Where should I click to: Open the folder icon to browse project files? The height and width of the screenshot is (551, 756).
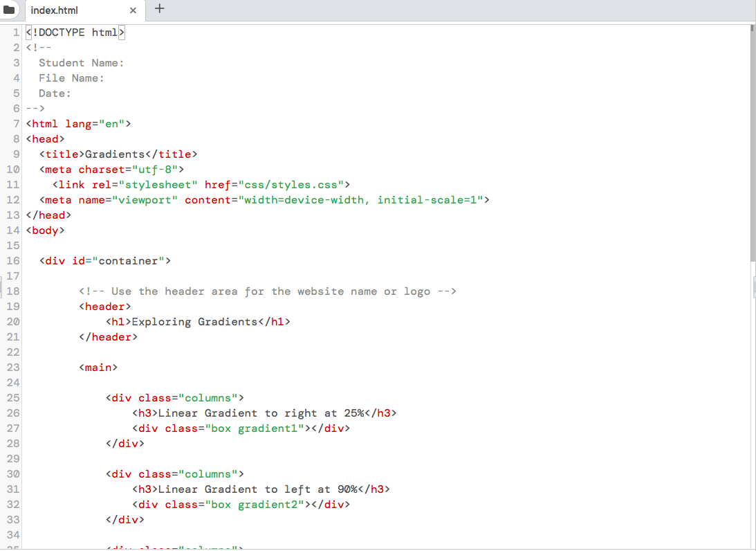click(10, 10)
